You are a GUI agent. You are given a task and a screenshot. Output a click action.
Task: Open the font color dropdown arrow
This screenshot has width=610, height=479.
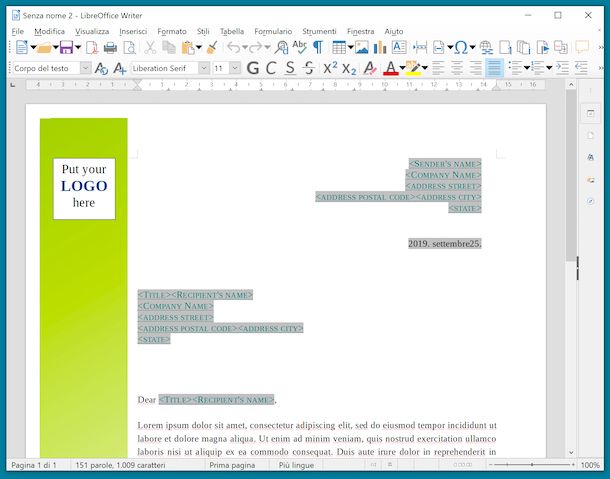[402, 68]
